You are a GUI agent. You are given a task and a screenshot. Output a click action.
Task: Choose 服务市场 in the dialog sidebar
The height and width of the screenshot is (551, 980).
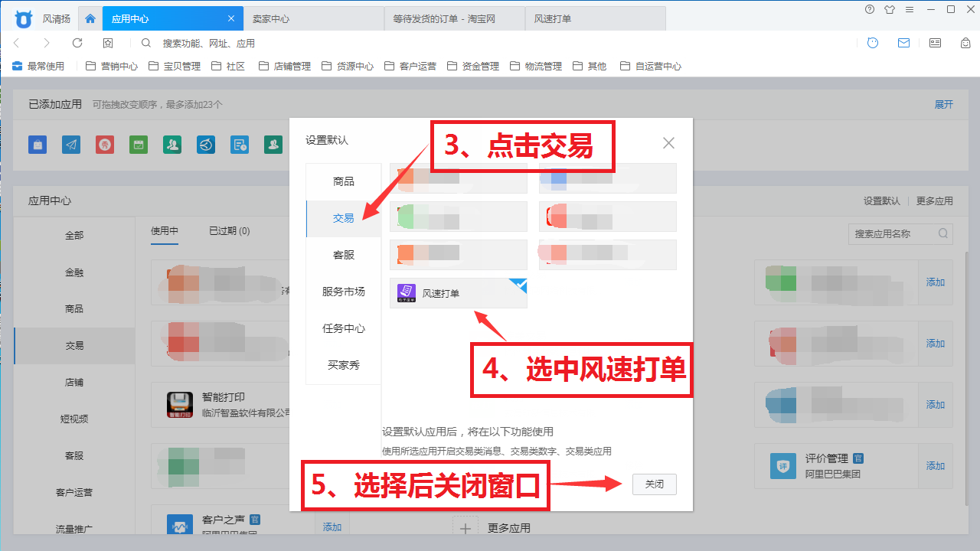click(x=344, y=292)
